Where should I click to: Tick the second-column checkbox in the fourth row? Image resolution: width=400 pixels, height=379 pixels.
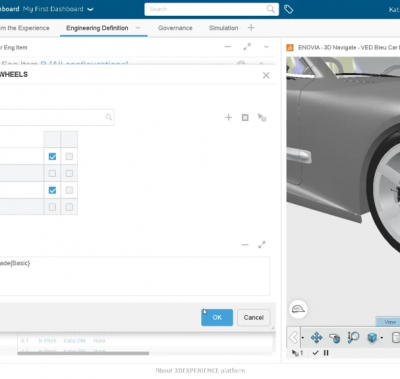pyautogui.click(x=69, y=207)
